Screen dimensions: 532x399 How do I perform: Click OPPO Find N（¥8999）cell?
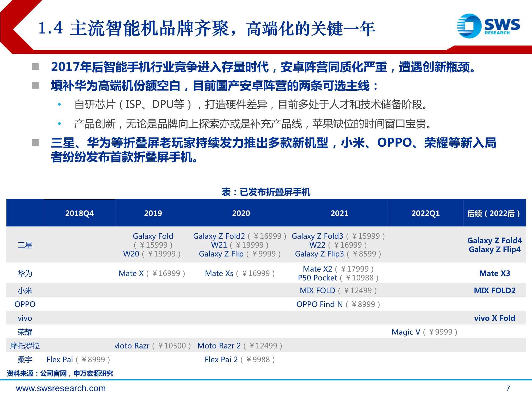click(x=338, y=304)
